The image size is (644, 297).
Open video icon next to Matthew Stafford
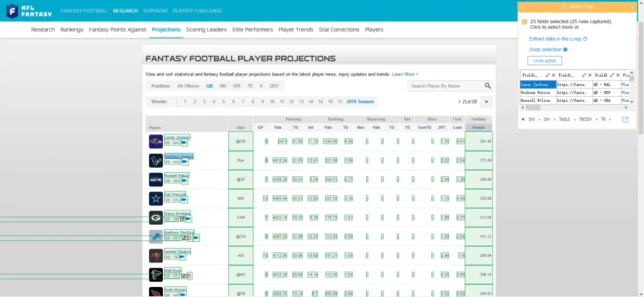(196, 238)
